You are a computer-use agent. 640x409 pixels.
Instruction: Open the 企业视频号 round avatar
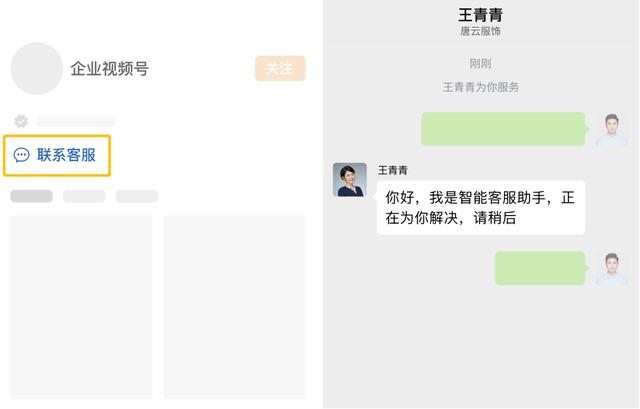(37, 69)
